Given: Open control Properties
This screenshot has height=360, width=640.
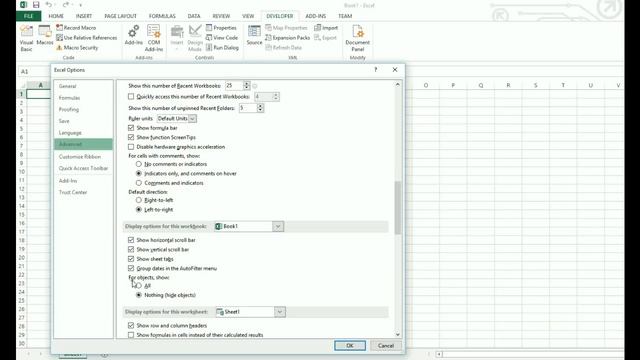Looking at the screenshot, I should tap(221, 28).
